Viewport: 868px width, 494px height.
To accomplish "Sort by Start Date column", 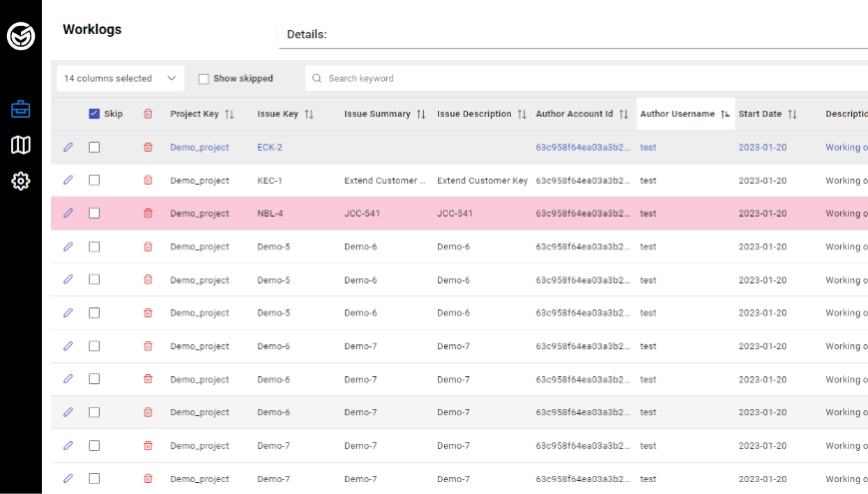I will 792,114.
